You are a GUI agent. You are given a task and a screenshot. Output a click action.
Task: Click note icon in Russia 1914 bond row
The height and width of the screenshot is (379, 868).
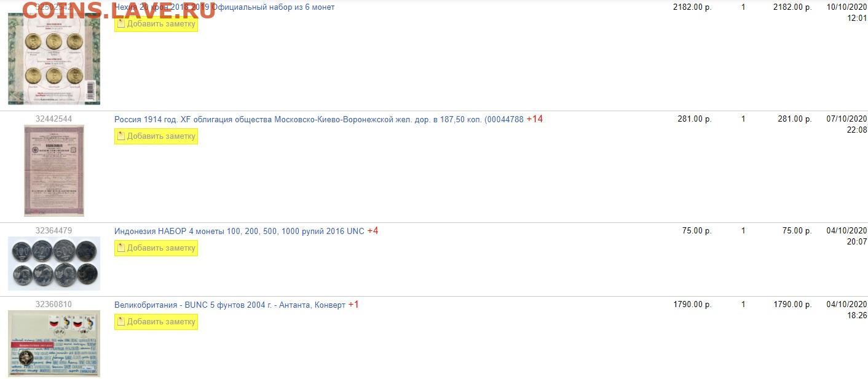tap(121, 136)
